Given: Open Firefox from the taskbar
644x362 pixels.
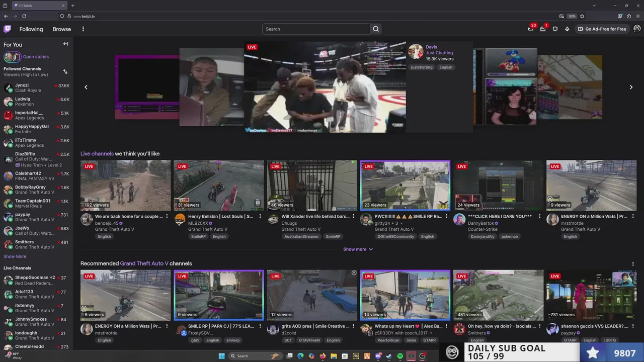Looking at the screenshot, I should 323,356.
